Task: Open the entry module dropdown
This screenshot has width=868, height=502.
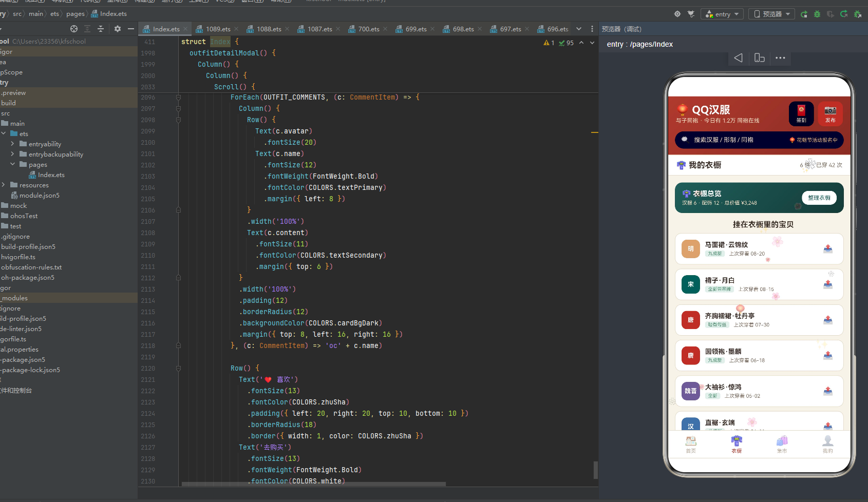Action: coord(722,14)
